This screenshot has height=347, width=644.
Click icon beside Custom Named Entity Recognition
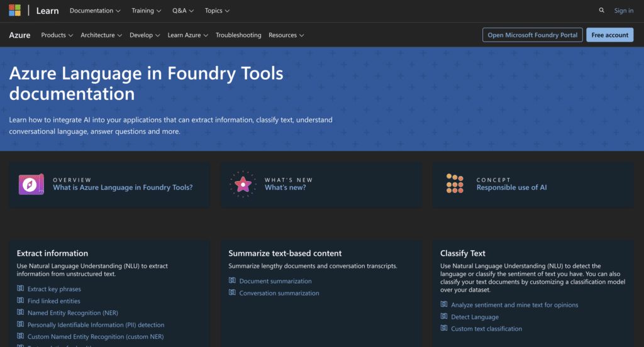click(20, 336)
